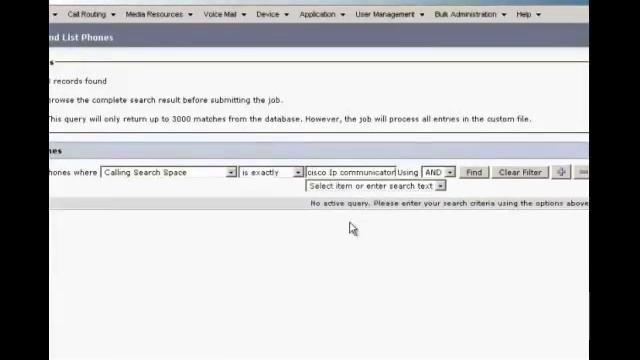This screenshot has height=360, width=640.
Task: Click the plus icon to add filter row
Action: 561,173
